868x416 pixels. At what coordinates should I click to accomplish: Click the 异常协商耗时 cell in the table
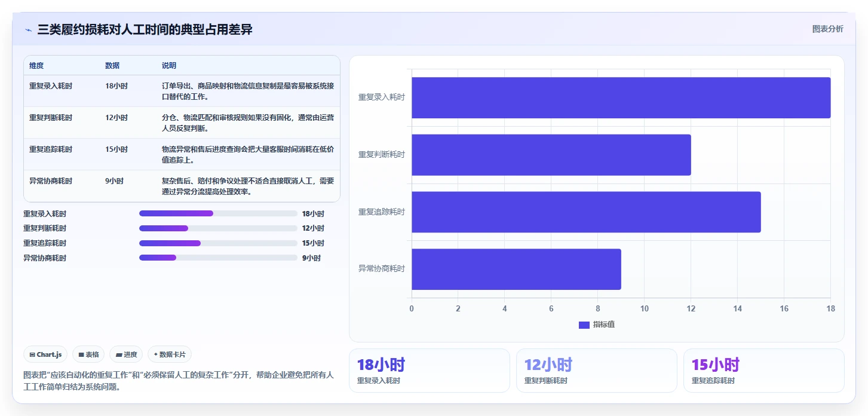click(51, 181)
